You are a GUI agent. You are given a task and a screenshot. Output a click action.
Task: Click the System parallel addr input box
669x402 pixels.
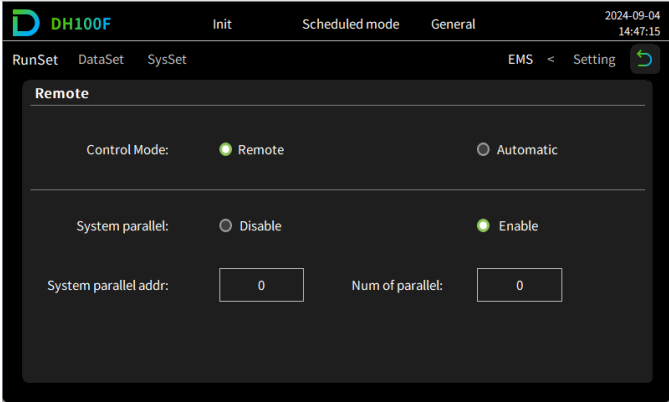(261, 285)
